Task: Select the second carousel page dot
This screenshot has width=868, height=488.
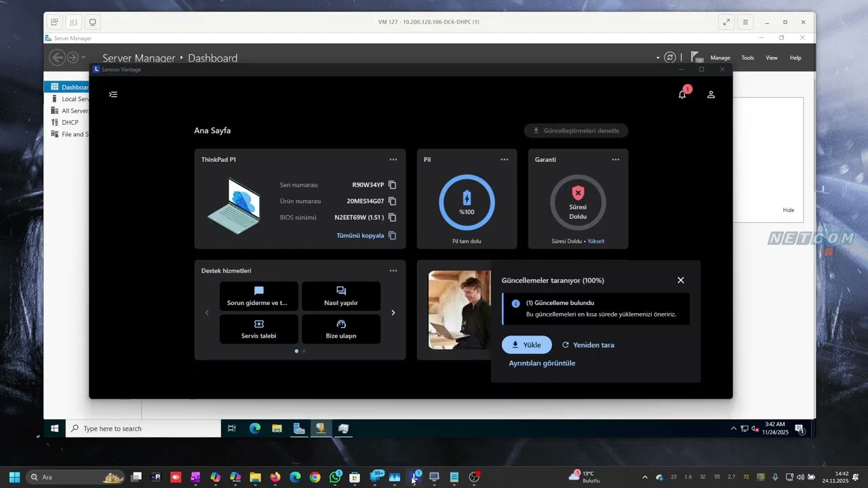Action: 304,351
